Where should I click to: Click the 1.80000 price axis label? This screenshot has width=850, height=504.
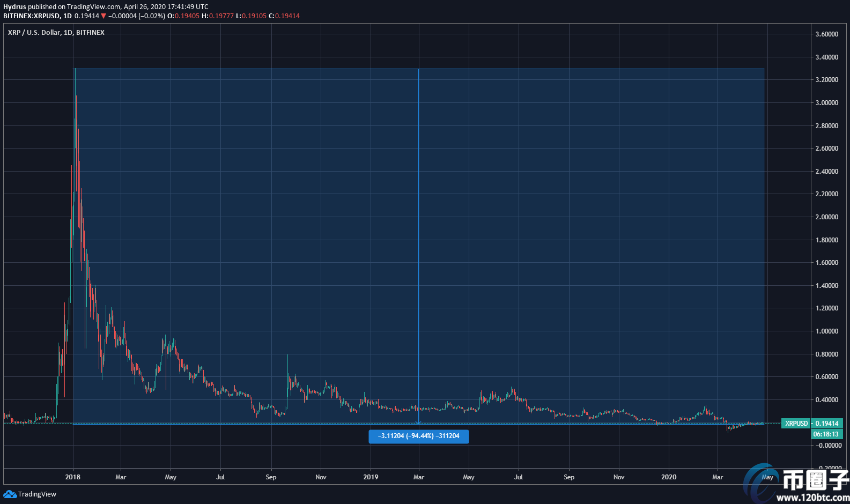827,240
